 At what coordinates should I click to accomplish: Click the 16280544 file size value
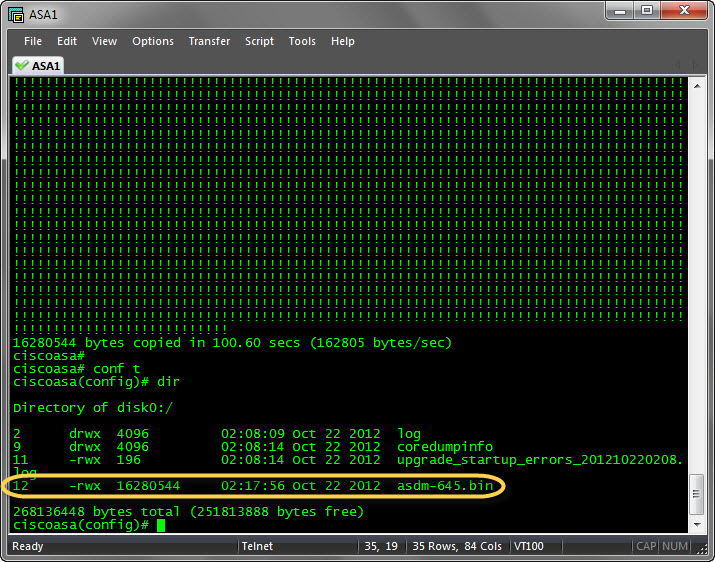click(148, 486)
